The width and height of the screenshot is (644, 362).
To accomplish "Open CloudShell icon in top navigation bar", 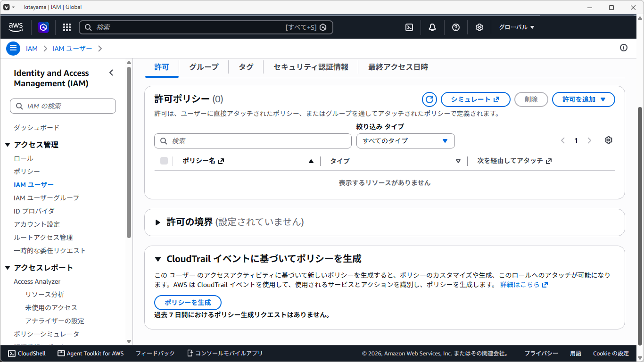I will pos(409,27).
